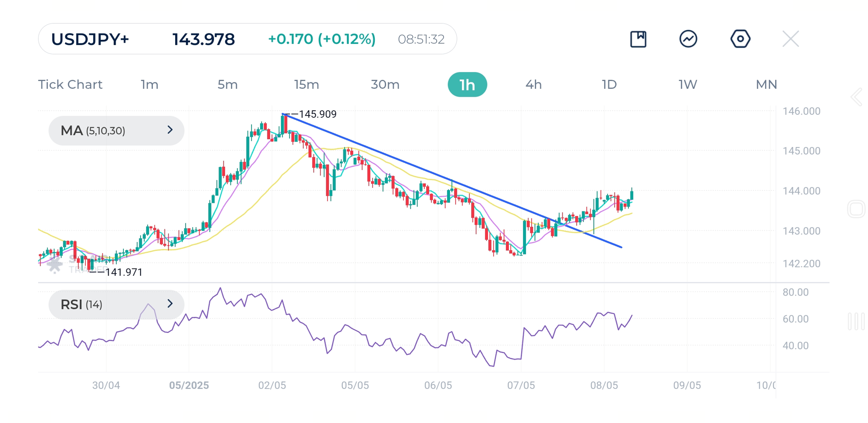868x423 pixels.
Task: Click the rounded square icon on right edge
Action: coord(857,209)
